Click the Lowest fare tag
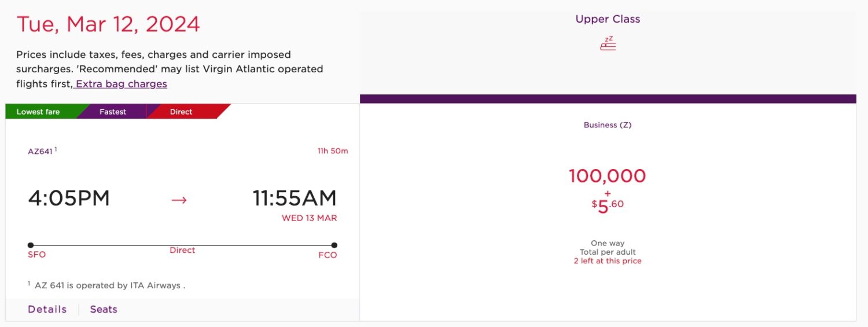868x327 pixels. [x=38, y=112]
